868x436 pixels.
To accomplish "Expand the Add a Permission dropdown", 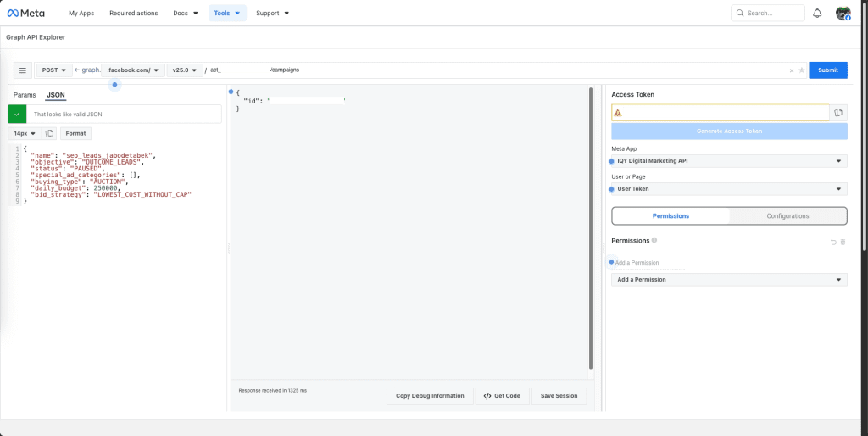I will tap(729, 280).
